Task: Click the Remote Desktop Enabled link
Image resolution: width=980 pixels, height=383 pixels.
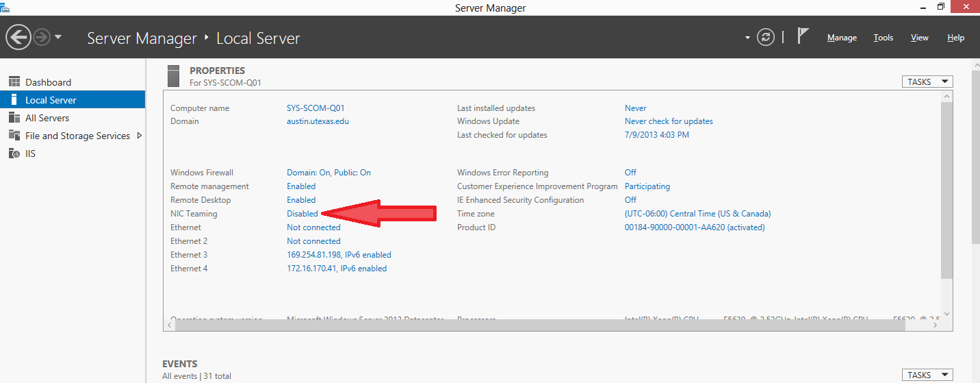Action: 301,200
